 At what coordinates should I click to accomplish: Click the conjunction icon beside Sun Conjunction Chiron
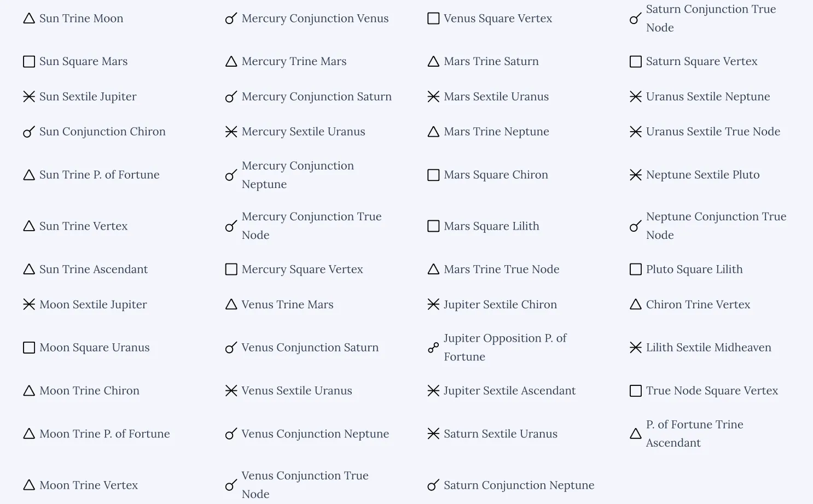coord(29,132)
